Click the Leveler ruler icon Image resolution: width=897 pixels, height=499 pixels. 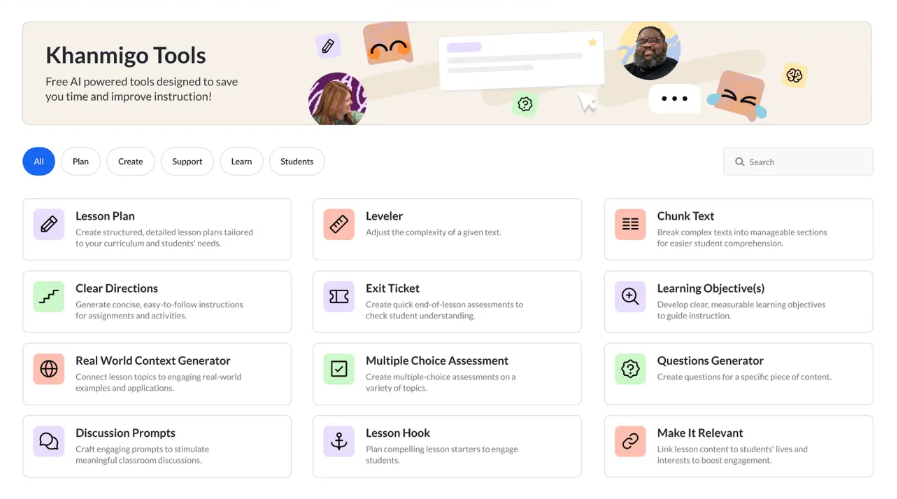click(x=339, y=224)
